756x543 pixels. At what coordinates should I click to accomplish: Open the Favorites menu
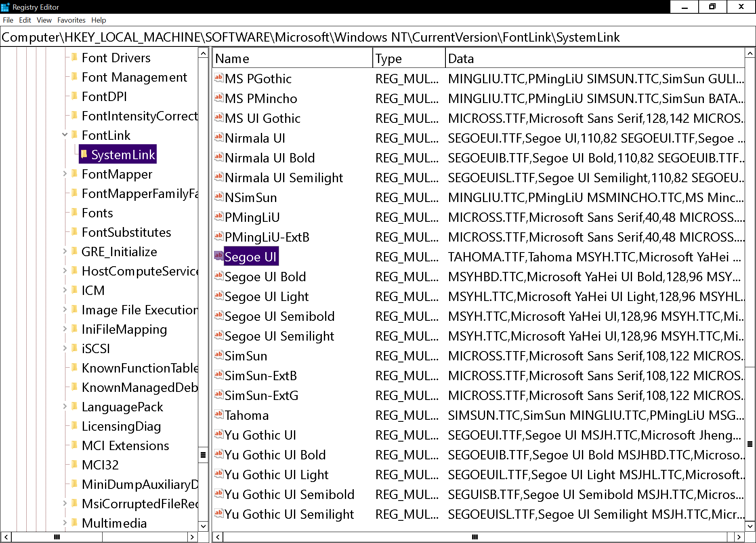click(x=71, y=20)
